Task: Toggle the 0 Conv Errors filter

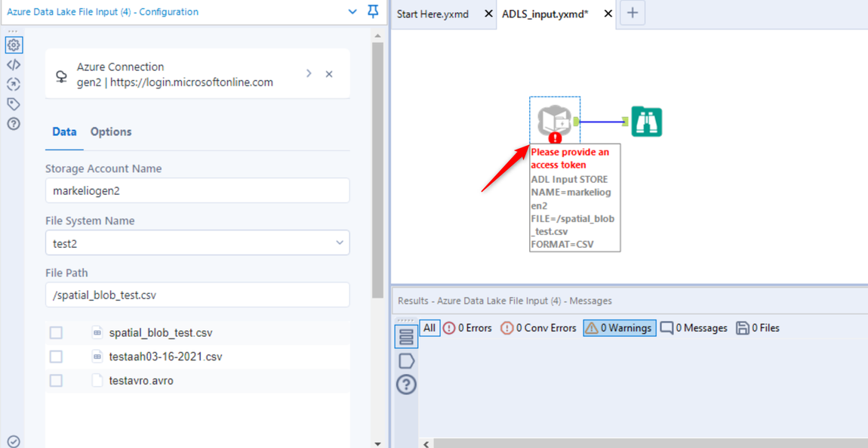Action: point(538,328)
